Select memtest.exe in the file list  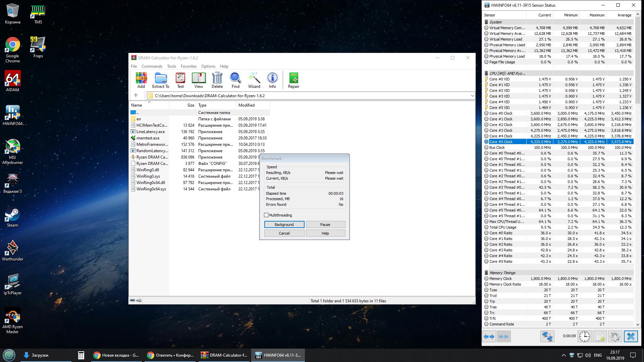[148, 138]
